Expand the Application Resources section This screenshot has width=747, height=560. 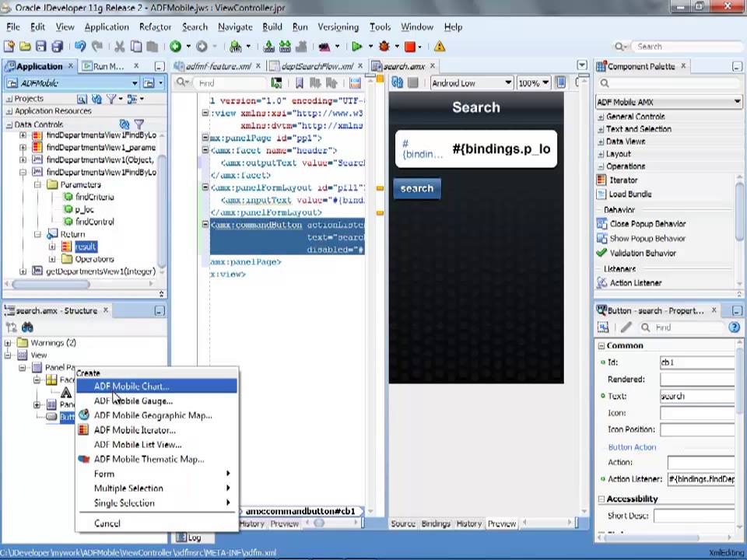click(x=9, y=111)
